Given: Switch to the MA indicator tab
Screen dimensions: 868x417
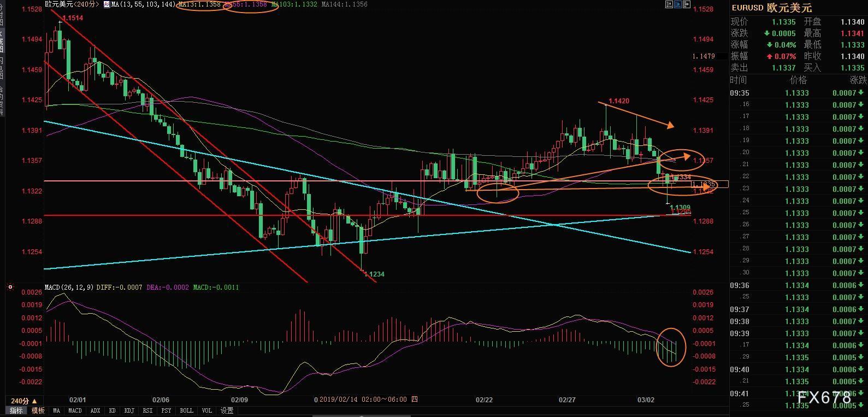Looking at the screenshot, I should tap(56, 410).
